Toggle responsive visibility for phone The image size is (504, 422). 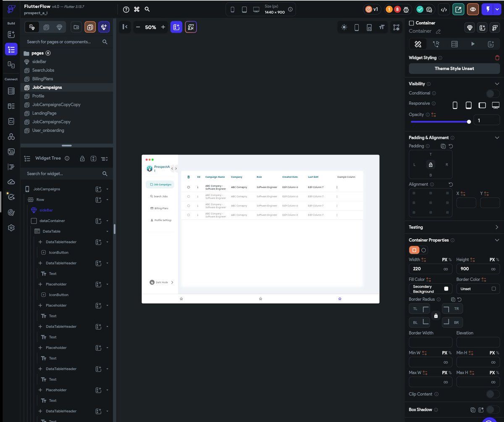(455, 105)
